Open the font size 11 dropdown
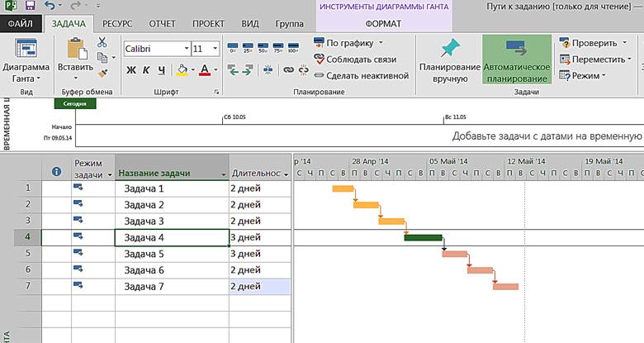The width and height of the screenshot is (644, 343). tap(215, 49)
